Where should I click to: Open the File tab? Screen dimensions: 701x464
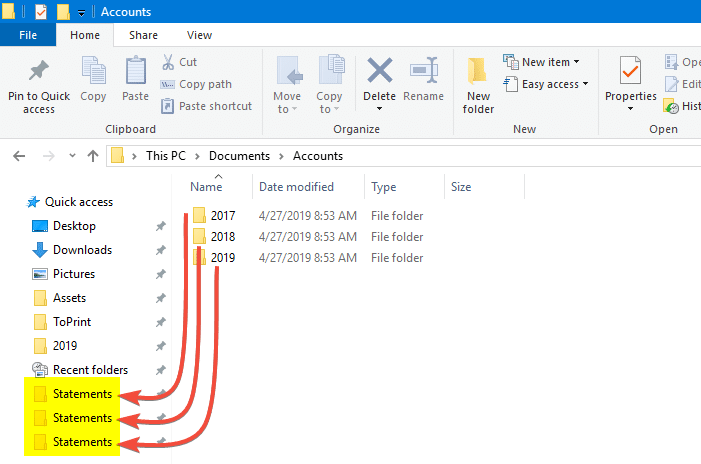[28, 35]
